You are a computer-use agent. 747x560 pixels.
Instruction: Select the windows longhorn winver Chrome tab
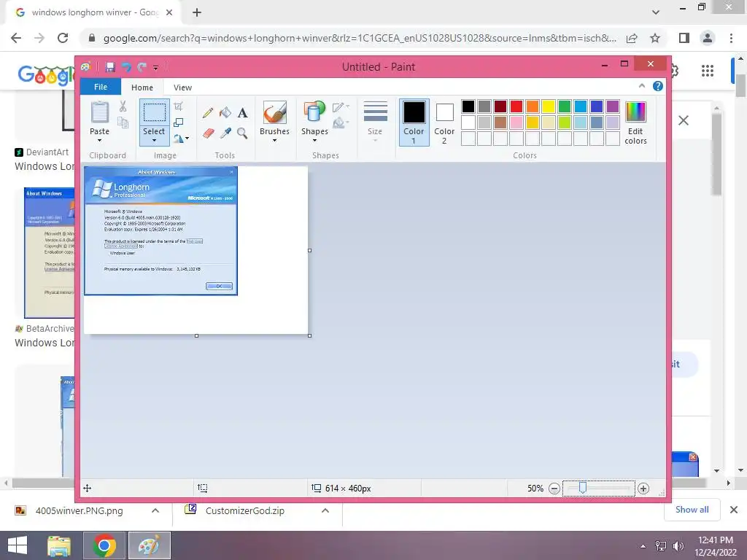pyautogui.click(x=93, y=13)
